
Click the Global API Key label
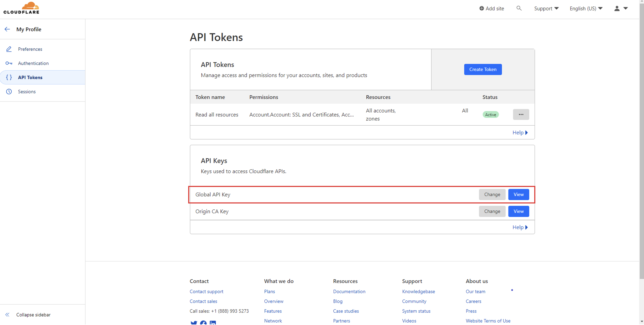pos(213,194)
